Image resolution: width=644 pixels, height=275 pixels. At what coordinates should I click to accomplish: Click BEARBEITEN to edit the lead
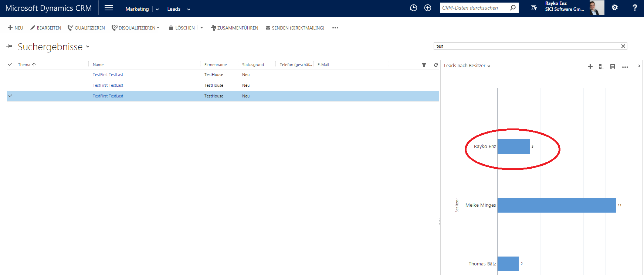(x=45, y=28)
